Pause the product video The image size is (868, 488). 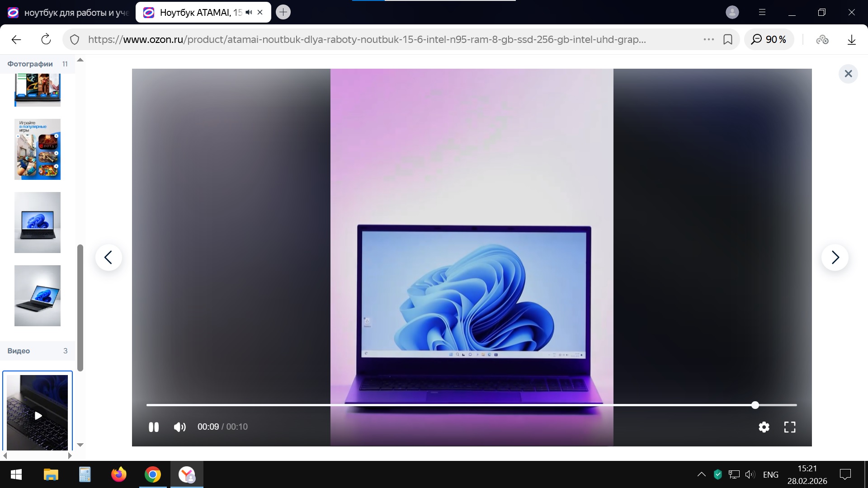point(154,427)
